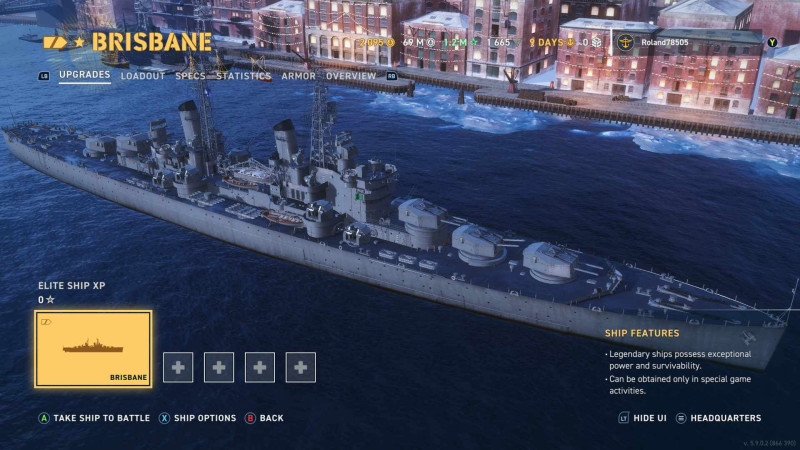The image size is (800, 450).
Task: Select the OVERVIEW tab
Action: 351,76
